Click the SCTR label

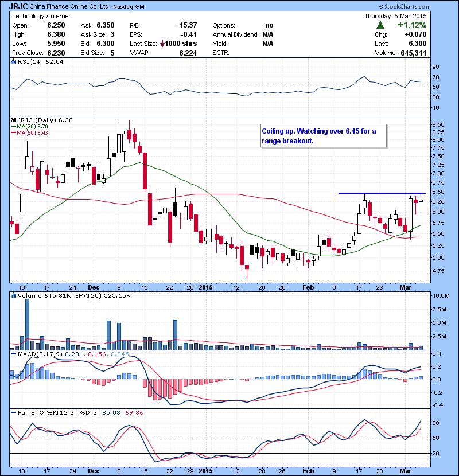221,53
